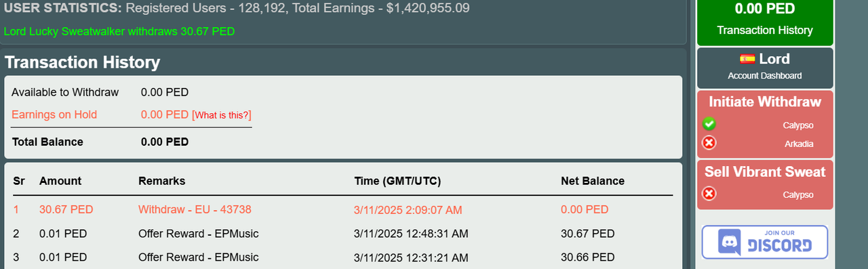Select Calypso under Initiate Withdraw
The image size is (868, 269).
coord(797,125)
